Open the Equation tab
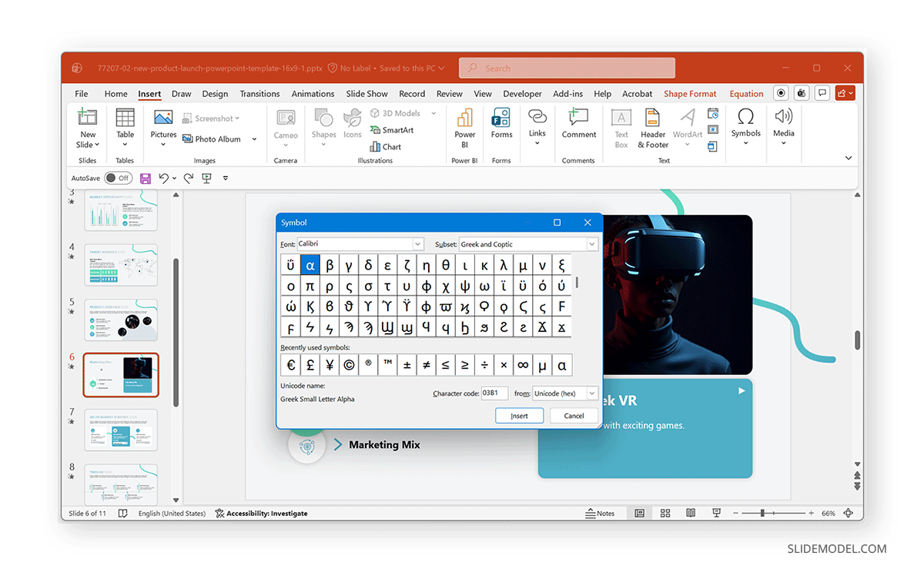924x572 pixels. (x=746, y=94)
